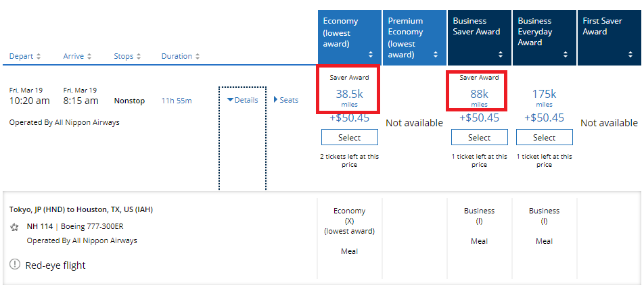Click '2 tickets left at this price' note

(x=350, y=161)
